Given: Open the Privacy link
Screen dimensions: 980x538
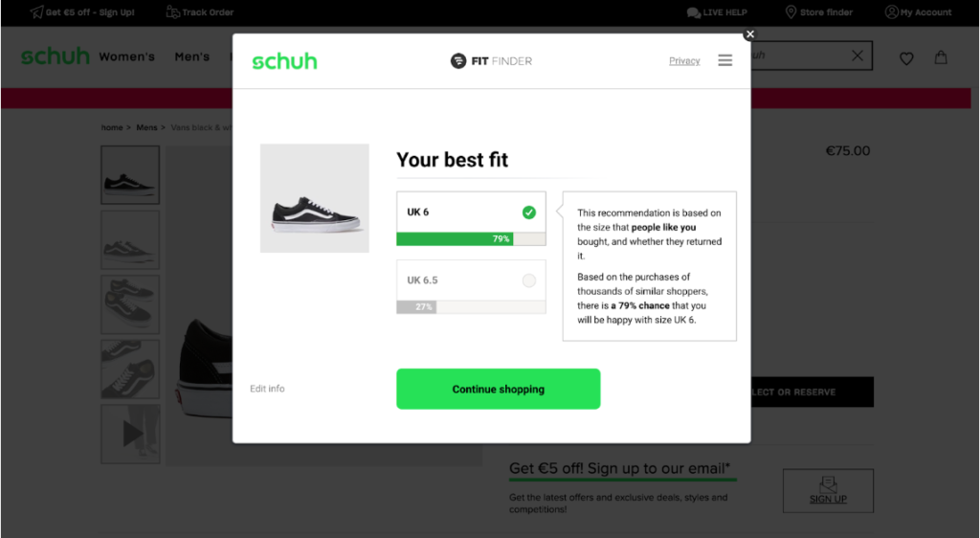Looking at the screenshot, I should coord(684,60).
